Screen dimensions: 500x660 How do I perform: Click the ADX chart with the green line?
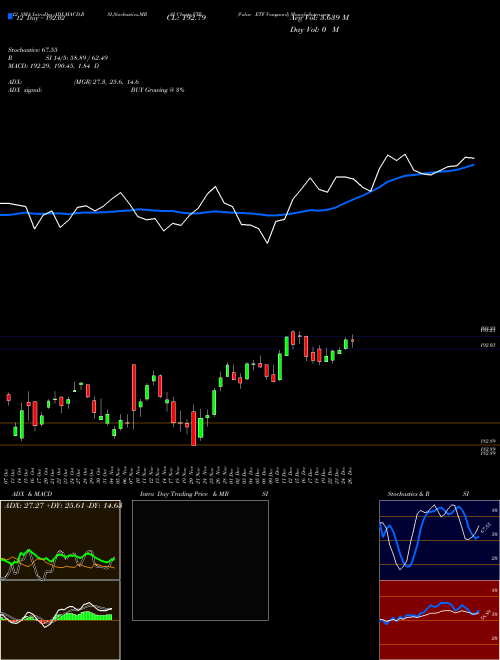pos(60,540)
